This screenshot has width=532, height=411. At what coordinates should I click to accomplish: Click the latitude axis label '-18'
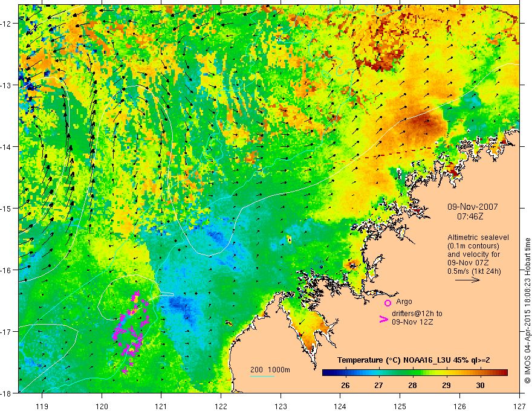pos(6,393)
